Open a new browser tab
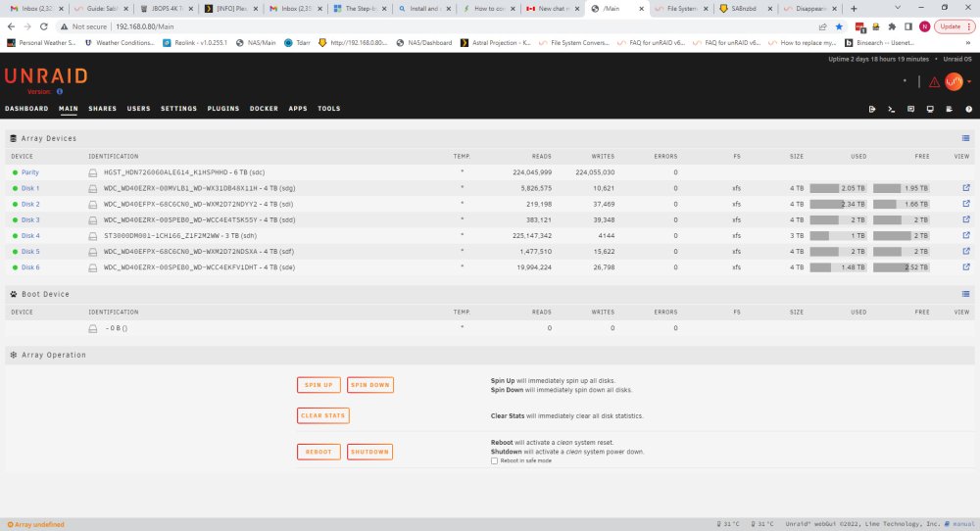The height and width of the screenshot is (531, 980). point(854,9)
